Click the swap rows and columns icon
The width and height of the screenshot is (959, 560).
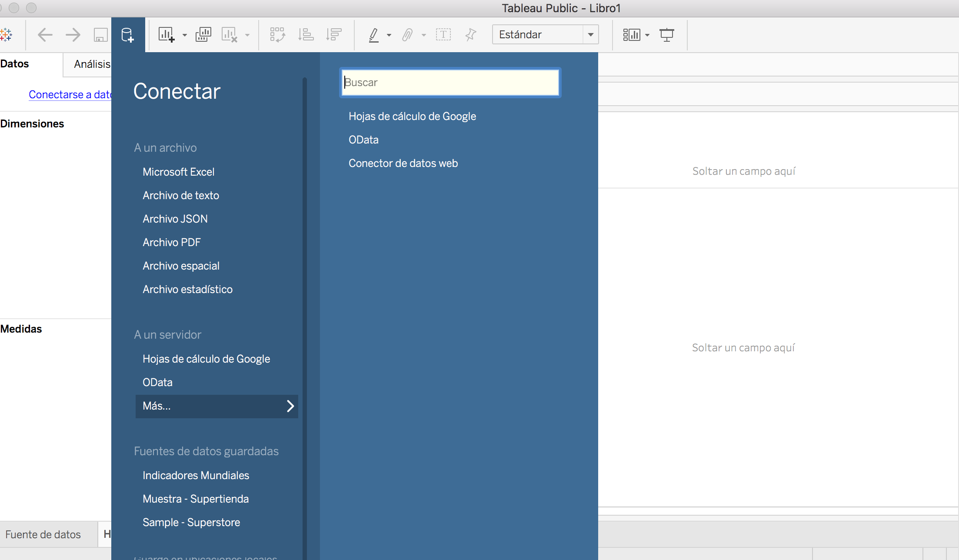coord(277,34)
